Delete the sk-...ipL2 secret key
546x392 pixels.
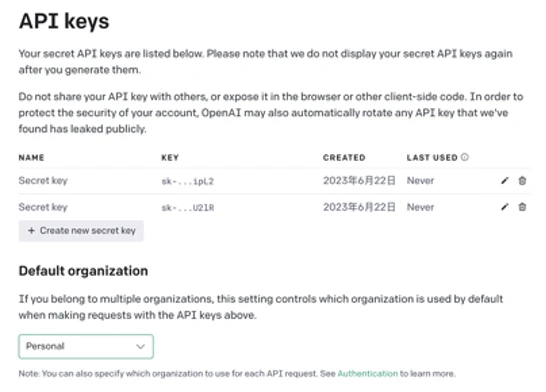pos(522,181)
